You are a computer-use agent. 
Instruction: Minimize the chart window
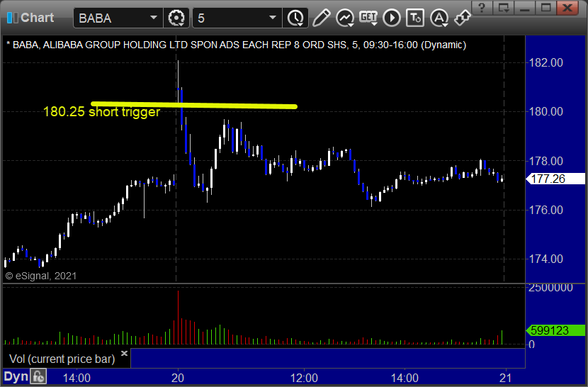[x=525, y=8]
